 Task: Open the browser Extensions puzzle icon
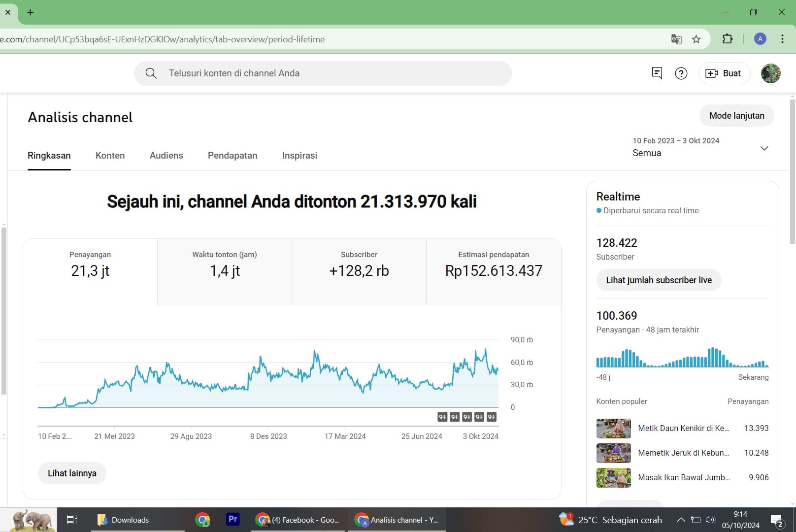pos(728,39)
